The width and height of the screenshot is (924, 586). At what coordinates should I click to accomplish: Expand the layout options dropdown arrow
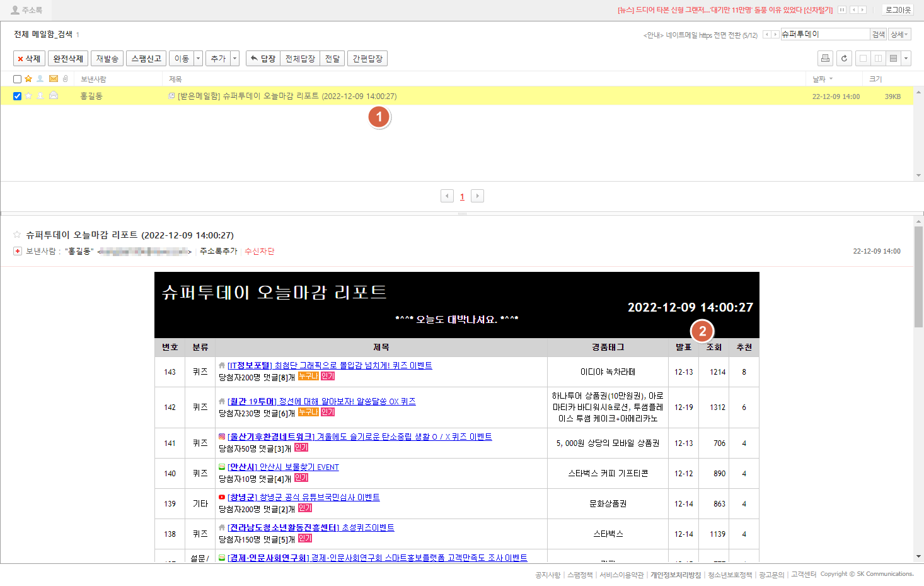coord(906,59)
